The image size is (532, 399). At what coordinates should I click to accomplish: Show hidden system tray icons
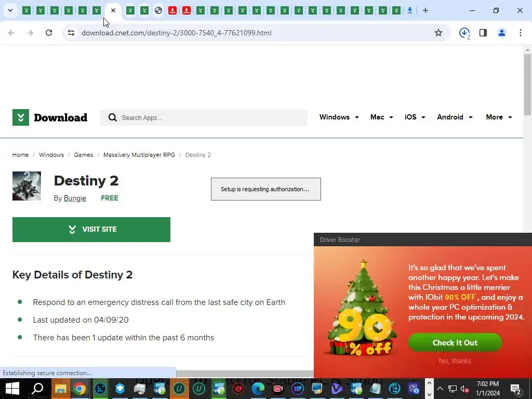(x=440, y=389)
